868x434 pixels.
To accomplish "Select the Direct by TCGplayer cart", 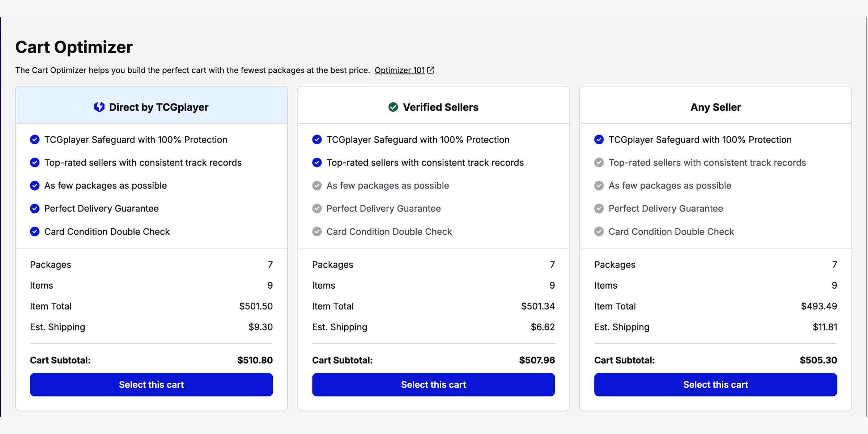I will click(x=151, y=384).
